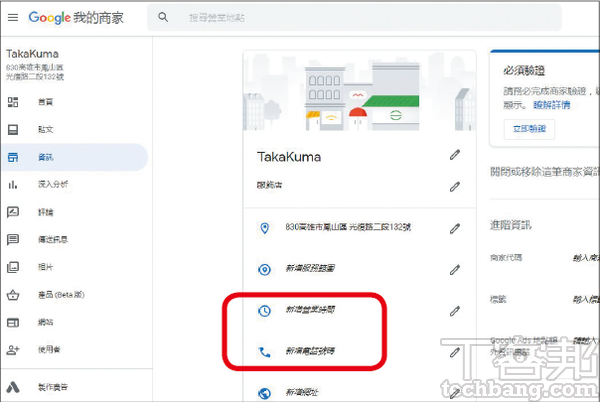Click the 相片 photo gallery icon

13,267
